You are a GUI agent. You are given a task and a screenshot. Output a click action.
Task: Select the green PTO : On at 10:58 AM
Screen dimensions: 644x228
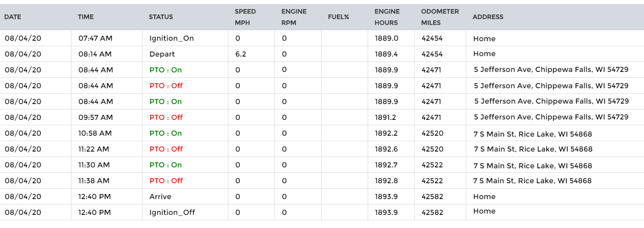click(166, 133)
